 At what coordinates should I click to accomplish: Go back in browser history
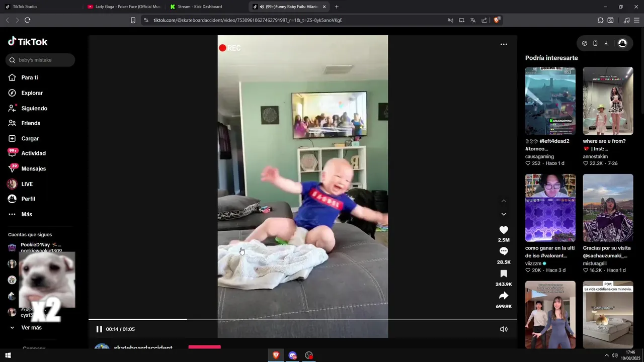tap(7, 20)
